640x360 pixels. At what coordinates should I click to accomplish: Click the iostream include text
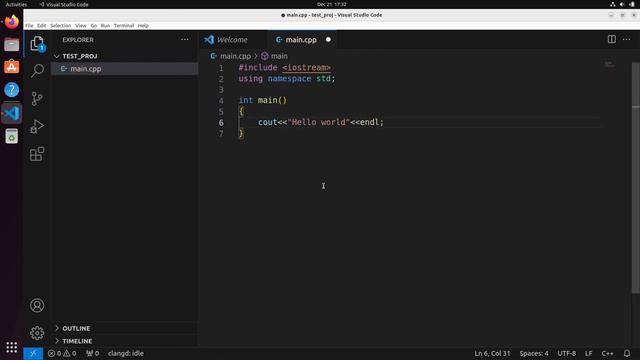tap(306, 68)
